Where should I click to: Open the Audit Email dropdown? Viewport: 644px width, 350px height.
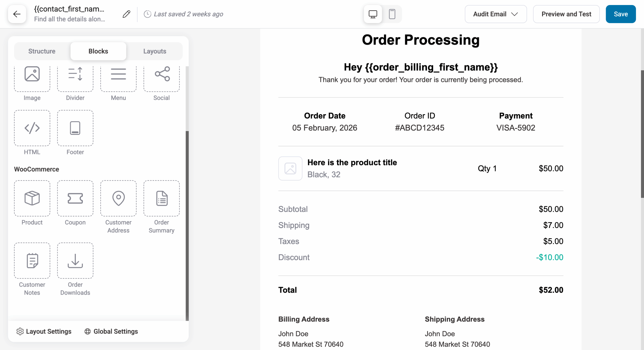[x=495, y=14]
